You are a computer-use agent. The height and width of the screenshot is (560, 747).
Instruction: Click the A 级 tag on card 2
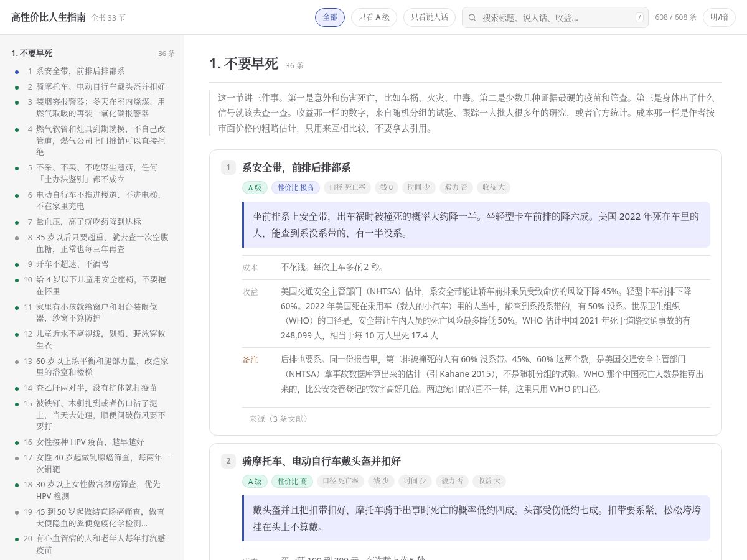(x=255, y=481)
